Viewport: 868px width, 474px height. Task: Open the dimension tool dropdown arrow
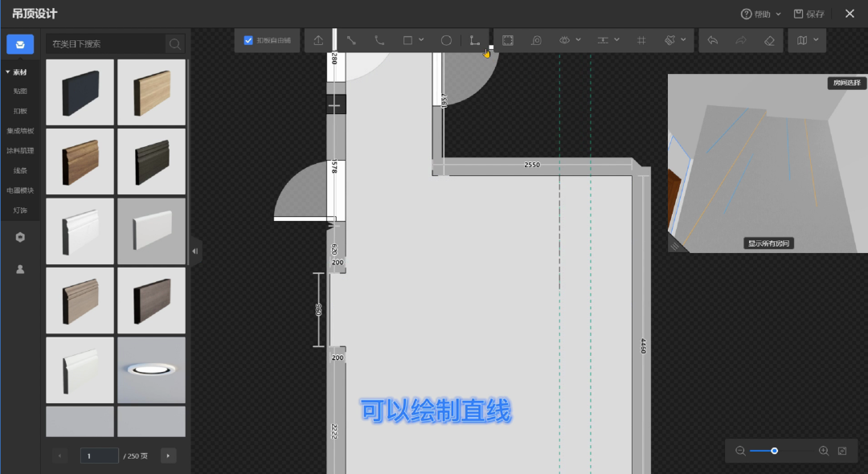click(x=616, y=40)
